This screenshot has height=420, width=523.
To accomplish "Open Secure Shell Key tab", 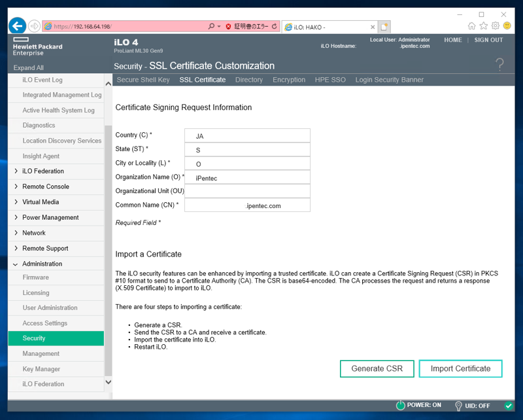I will coord(143,80).
